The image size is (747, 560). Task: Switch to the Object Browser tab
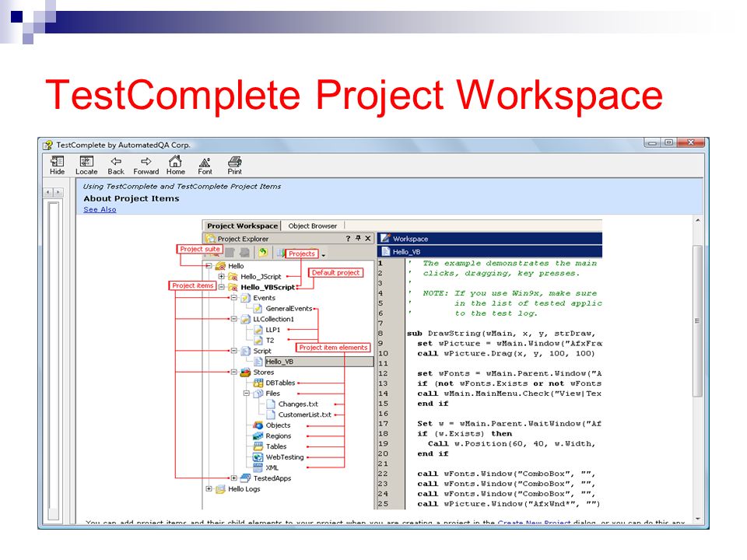313,226
